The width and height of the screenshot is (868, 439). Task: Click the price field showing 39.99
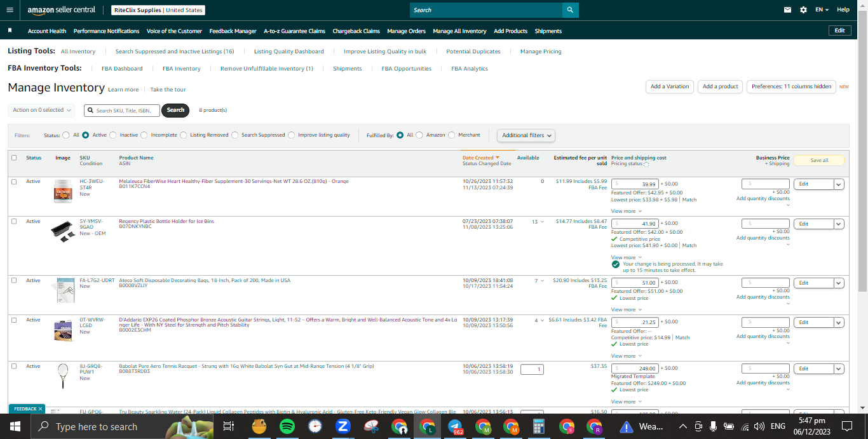tap(635, 184)
